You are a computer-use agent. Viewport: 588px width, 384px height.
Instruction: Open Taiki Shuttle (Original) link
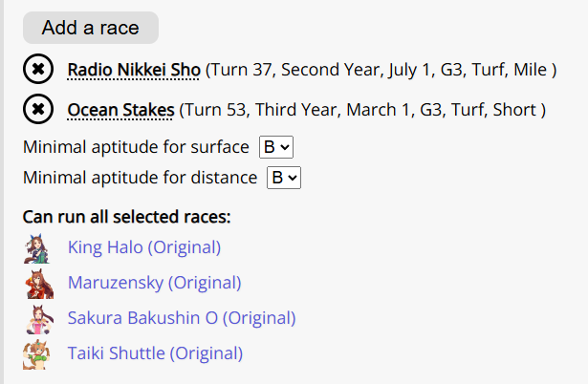point(155,353)
